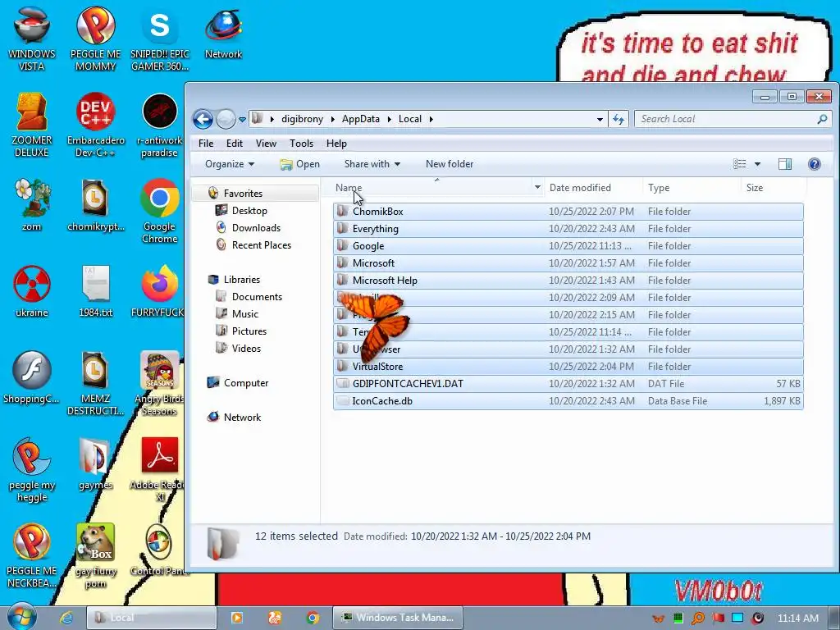The width and height of the screenshot is (840, 630).
Task: Switch to Windows Task Manager taskbar button
Action: tap(398, 618)
